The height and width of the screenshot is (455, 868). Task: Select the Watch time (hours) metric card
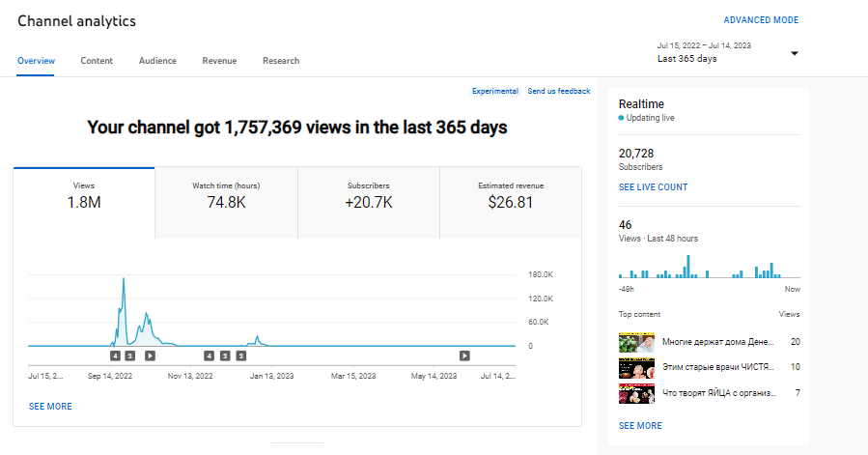pyautogui.click(x=226, y=202)
